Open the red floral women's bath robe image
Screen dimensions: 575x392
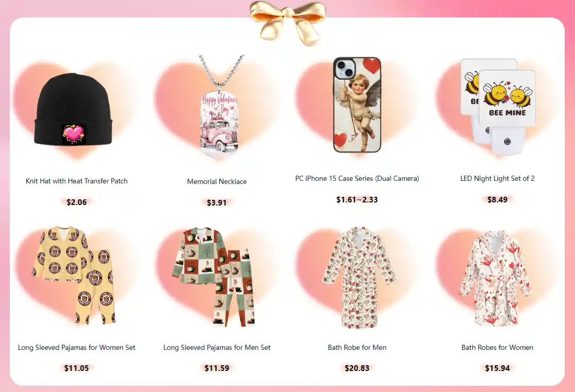pyautogui.click(x=495, y=278)
